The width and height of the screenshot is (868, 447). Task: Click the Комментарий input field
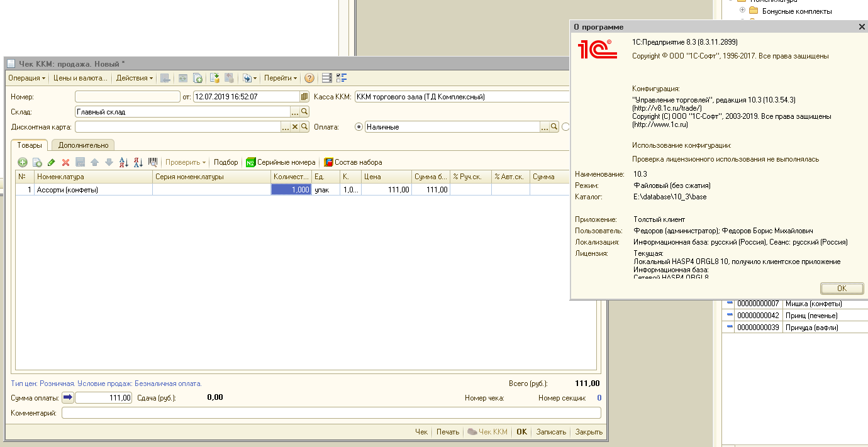point(331,413)
